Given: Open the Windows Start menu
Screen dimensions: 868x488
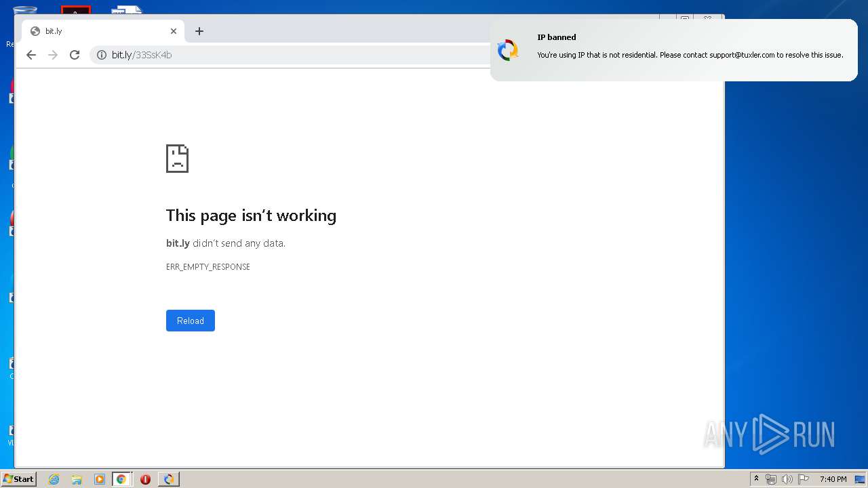Looking at the screenshot, I should pos(18,479).
